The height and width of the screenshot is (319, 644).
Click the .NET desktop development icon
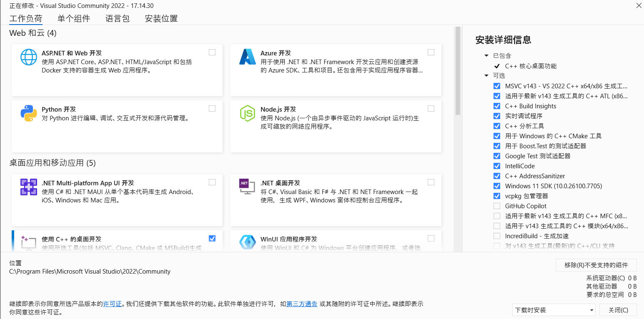pyautogui.click(x=247, y=187)
